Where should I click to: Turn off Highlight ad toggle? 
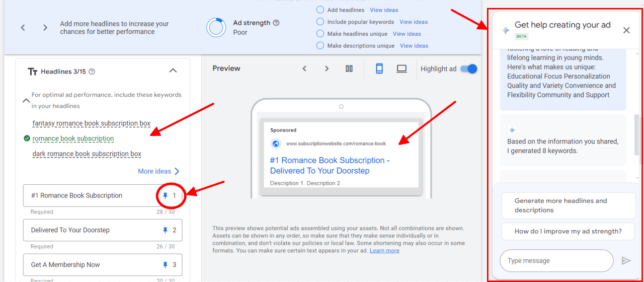coord(469,69)
